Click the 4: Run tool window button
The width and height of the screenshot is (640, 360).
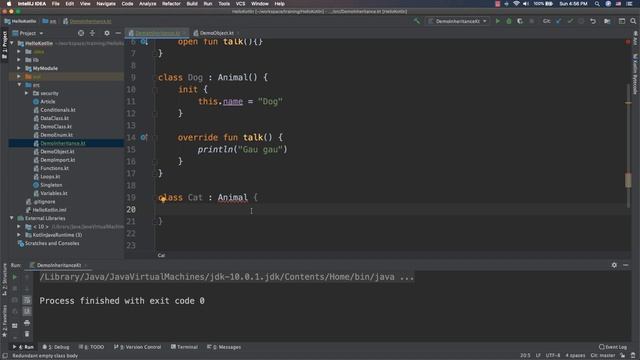(x=23, y=347)
